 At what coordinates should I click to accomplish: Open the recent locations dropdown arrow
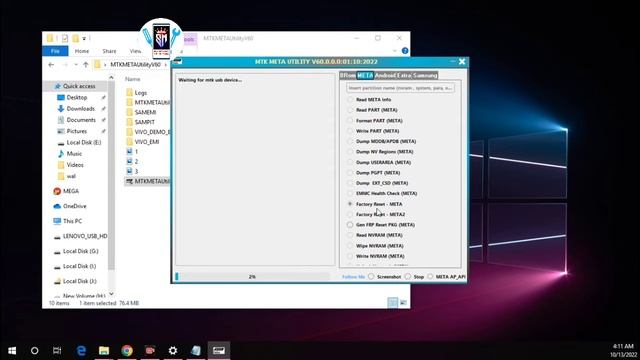click(76, 64)
